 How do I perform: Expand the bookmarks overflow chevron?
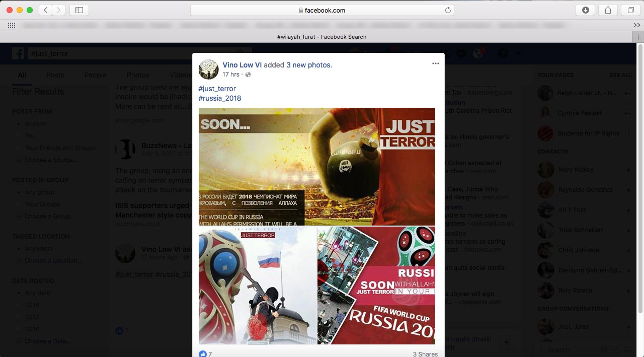(x=636, y=25)
